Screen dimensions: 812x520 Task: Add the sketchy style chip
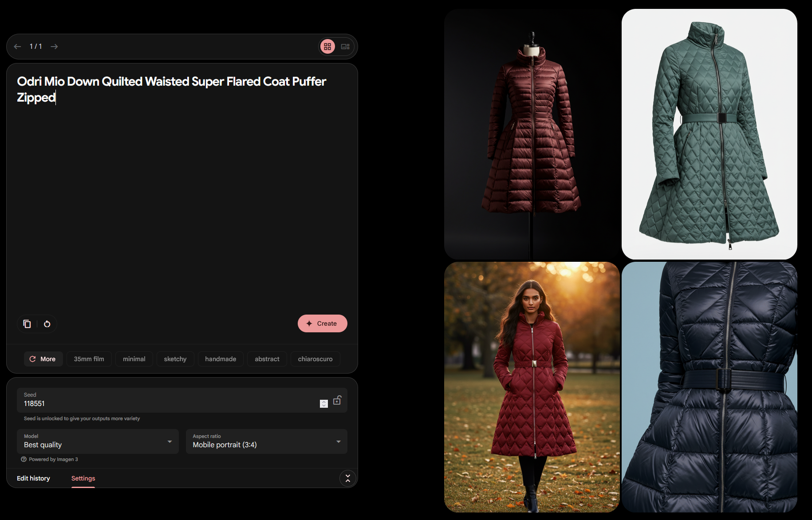[175, 359]
